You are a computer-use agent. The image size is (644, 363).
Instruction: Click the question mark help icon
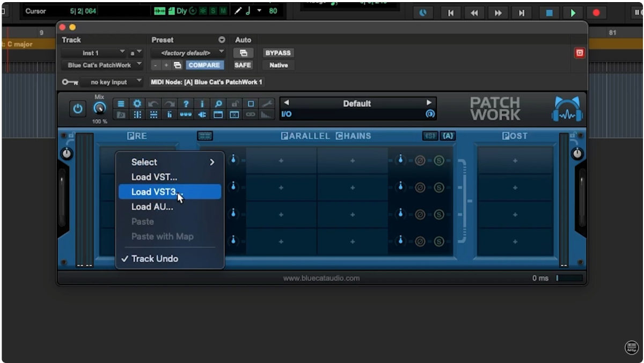(x=186, y=104)
